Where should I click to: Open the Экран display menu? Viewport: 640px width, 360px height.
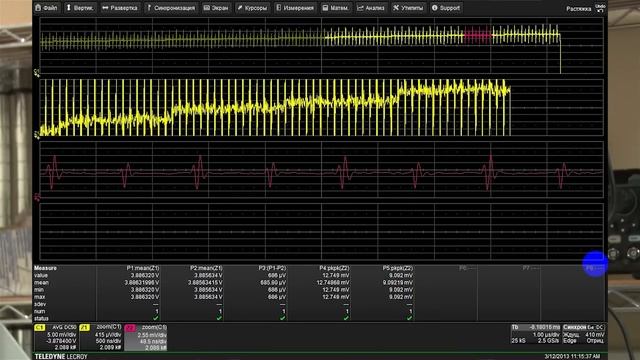216,8
